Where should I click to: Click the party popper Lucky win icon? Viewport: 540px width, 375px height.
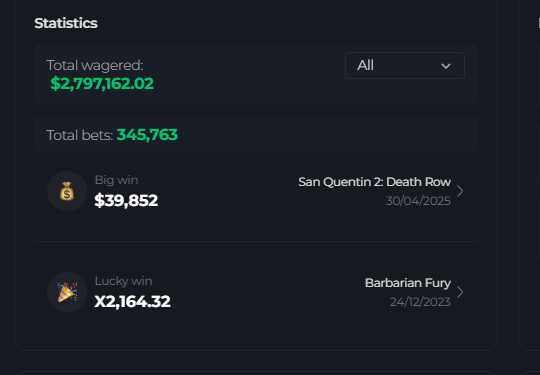pos(67,292)
